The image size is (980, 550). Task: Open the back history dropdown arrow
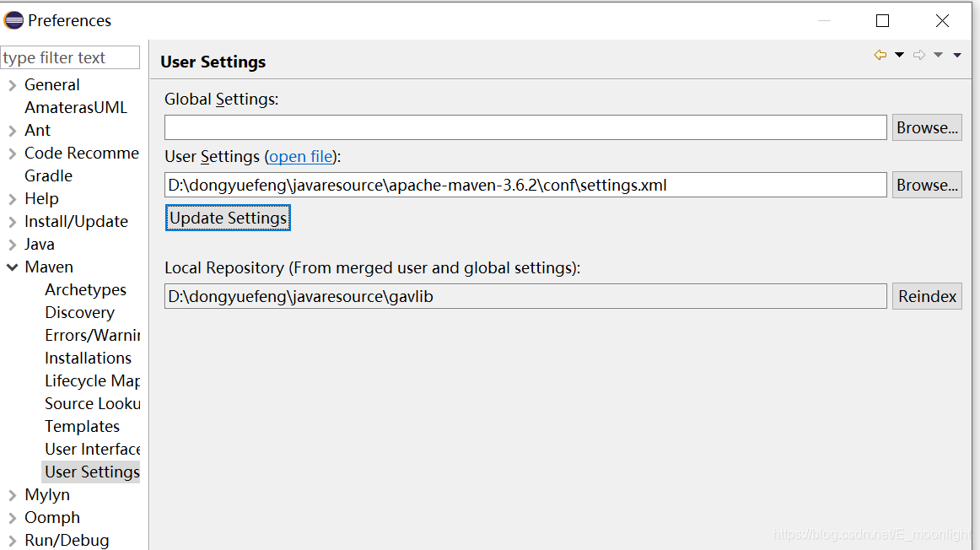click(899, 55)
